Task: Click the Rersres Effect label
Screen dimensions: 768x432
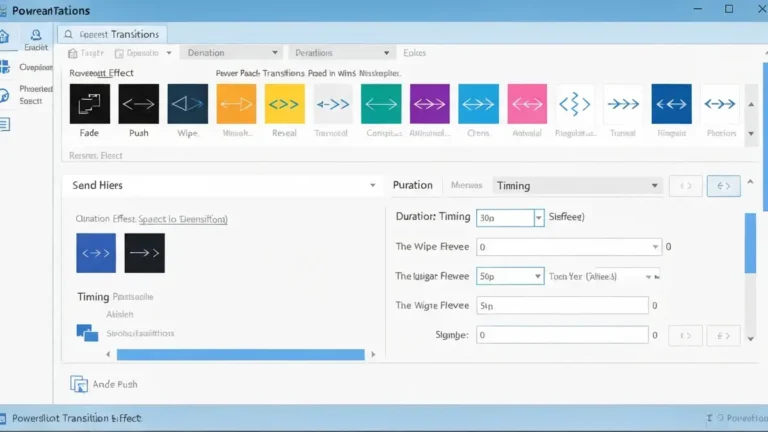Action: point(96,156)
